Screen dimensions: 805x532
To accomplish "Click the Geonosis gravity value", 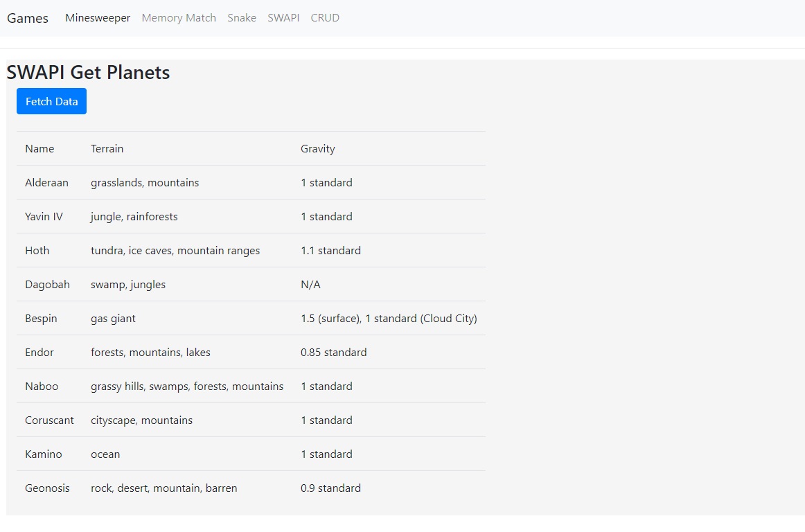I will (x=331, y=488).
